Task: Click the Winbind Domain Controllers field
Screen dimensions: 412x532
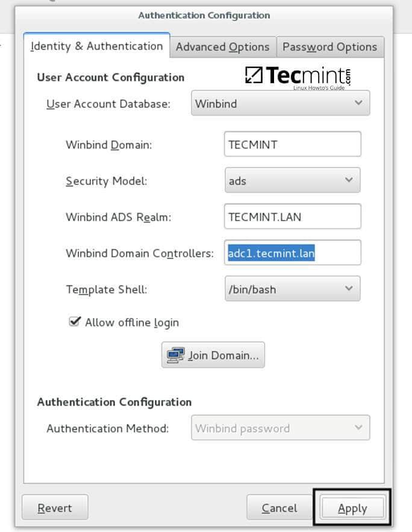Action: [x=292, y=253]
